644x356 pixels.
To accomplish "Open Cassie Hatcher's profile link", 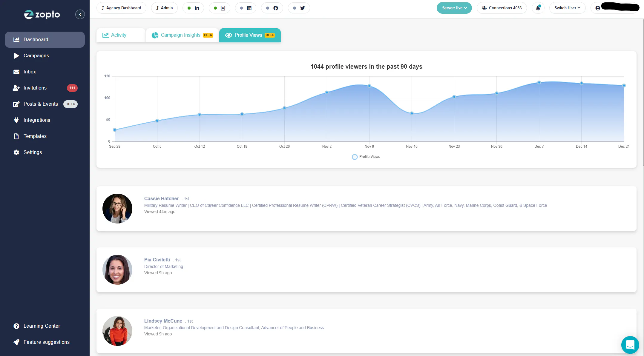I will (x=161, y=198).
